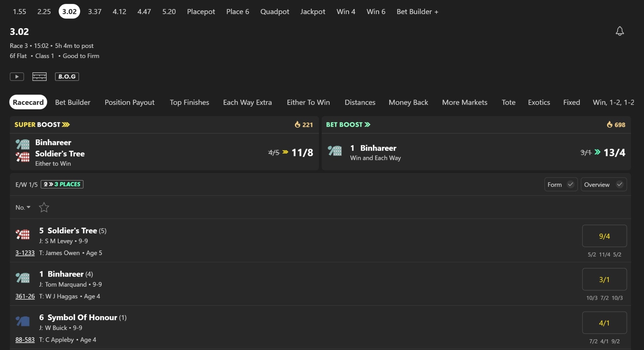
Task: Click Symbol Of Honour blue silks
Action: click(x=22, y=321)
